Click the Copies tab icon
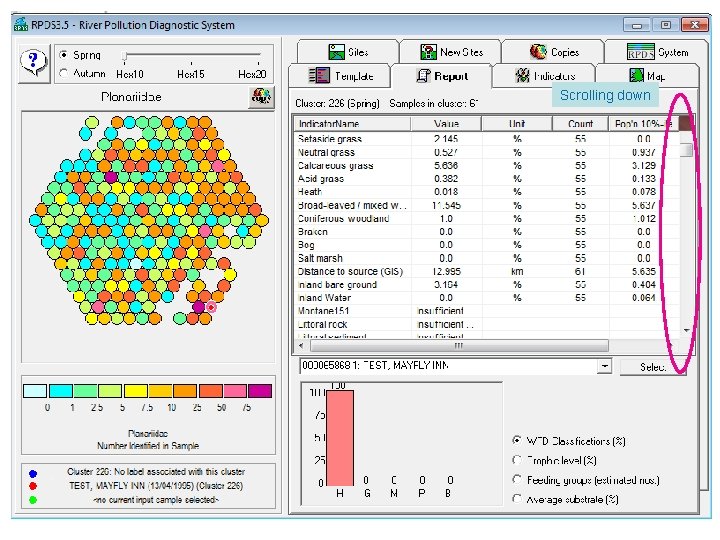The width and height of the screenshot is (720, 540). [538, 52]
